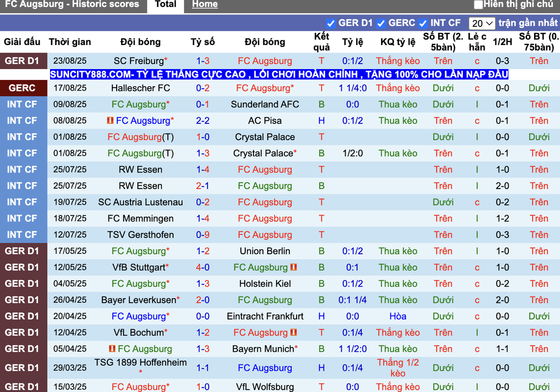Open the Home tab
This screenshot has height=392, width=560.
(x=204, y=4)
